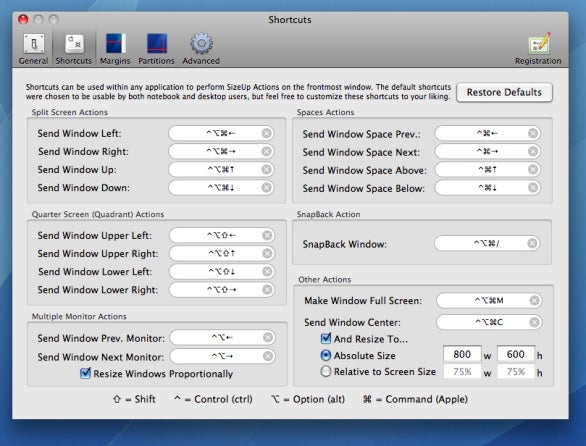Open the Margins preferences pane
The image size is (586, 446).
pyautogui.click(x=115, y=49)
